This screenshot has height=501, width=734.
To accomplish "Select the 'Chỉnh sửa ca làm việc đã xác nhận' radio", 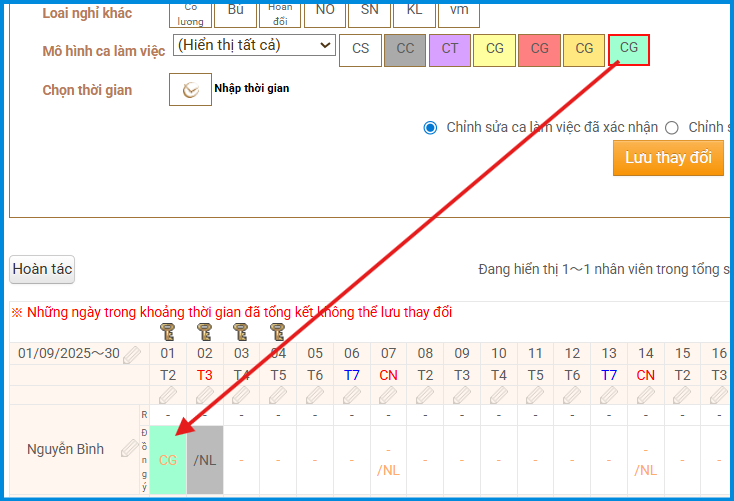I will coord(431,127).
